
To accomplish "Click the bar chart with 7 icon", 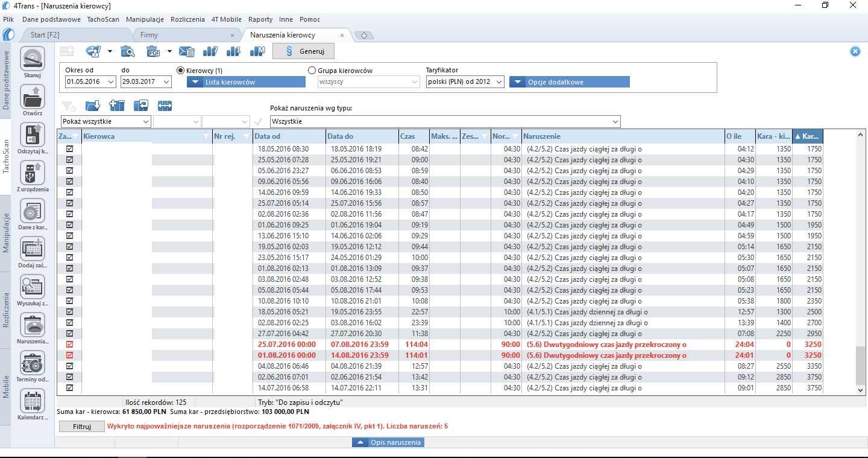I will pyautogui.click(x=210, y=51).
